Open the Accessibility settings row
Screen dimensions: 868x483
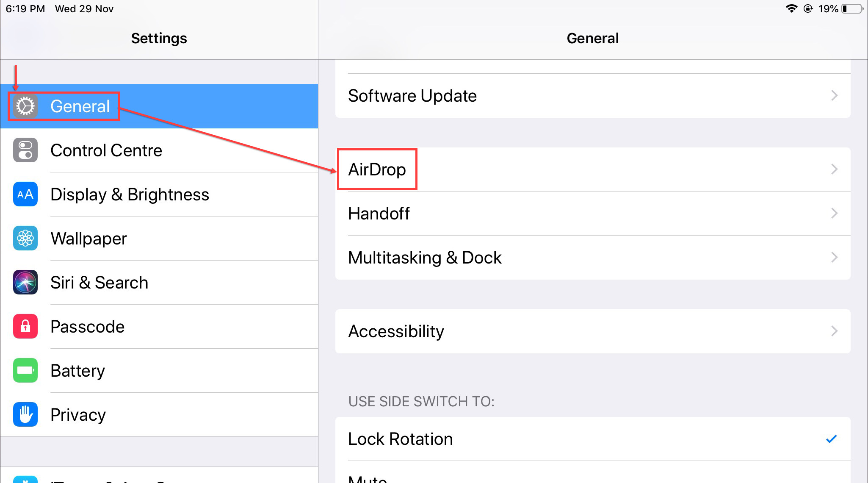[593, 331]
